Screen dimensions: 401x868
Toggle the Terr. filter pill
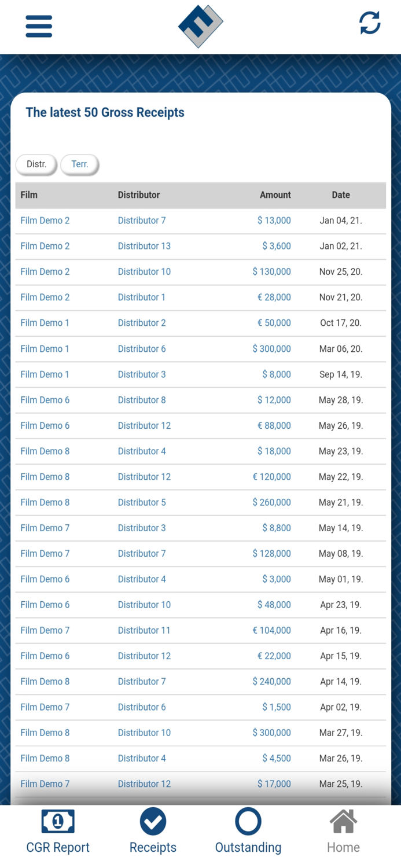tap(79, 164)
